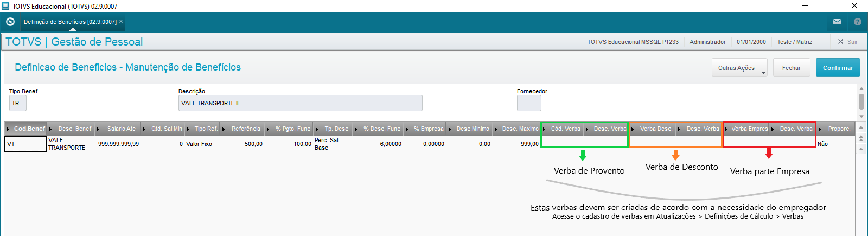Click the Qtd. Sal.Min column header
Screen dimensions: 868x236
tap(163, 129)
